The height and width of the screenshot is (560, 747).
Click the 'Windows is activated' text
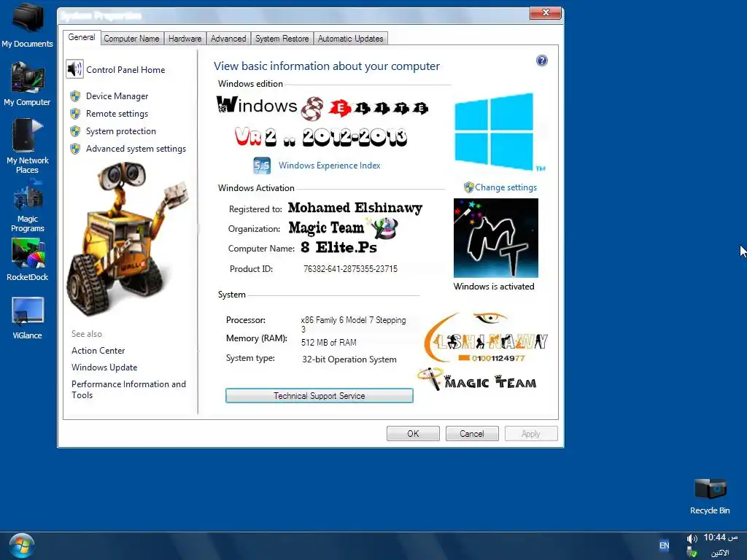(494, 286)
